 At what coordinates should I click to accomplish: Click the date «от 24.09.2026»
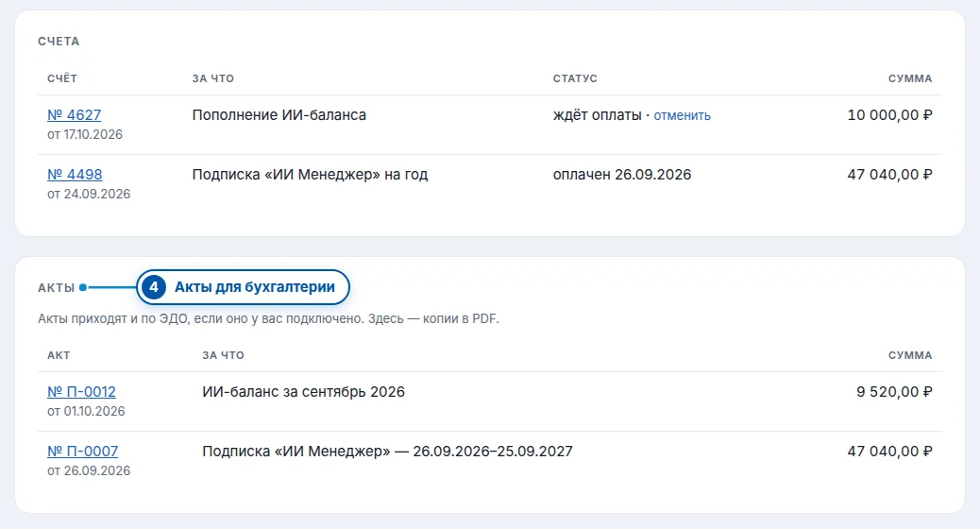pos(89,194)
